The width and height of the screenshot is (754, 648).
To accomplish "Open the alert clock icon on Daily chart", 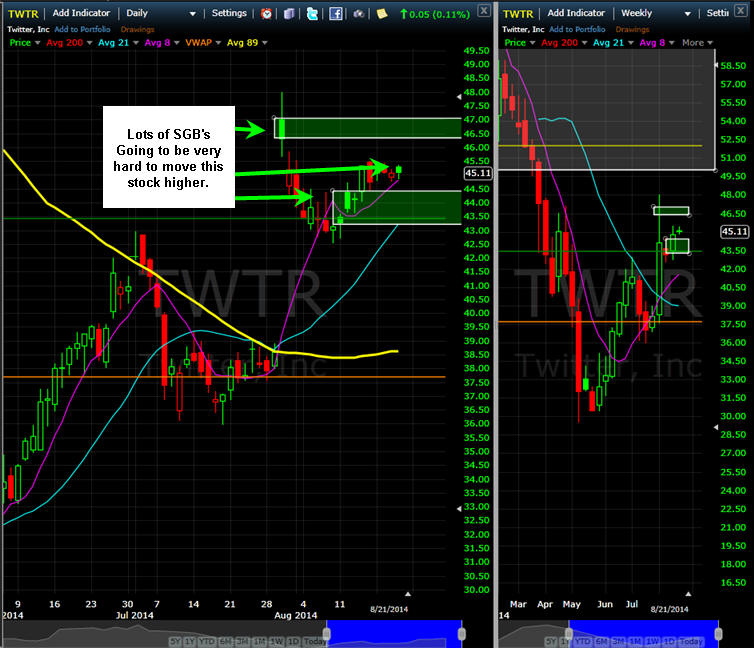I will click(x=266, y=13).
